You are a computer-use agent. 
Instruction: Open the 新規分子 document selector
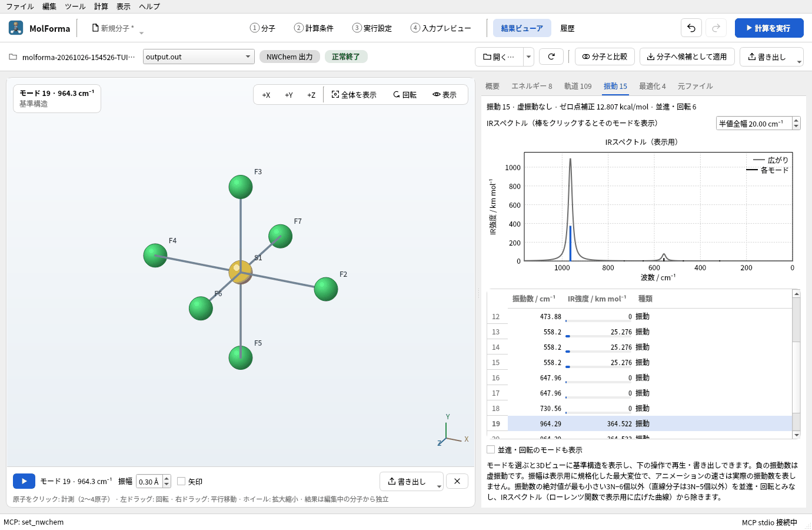coord(117,28)
